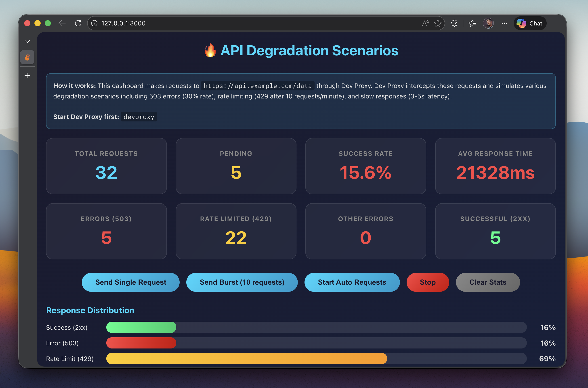Image resolution: width=588 pixels, height=388 pixels.
Task: Open the browser extensions icon
Action: [454, 23]
